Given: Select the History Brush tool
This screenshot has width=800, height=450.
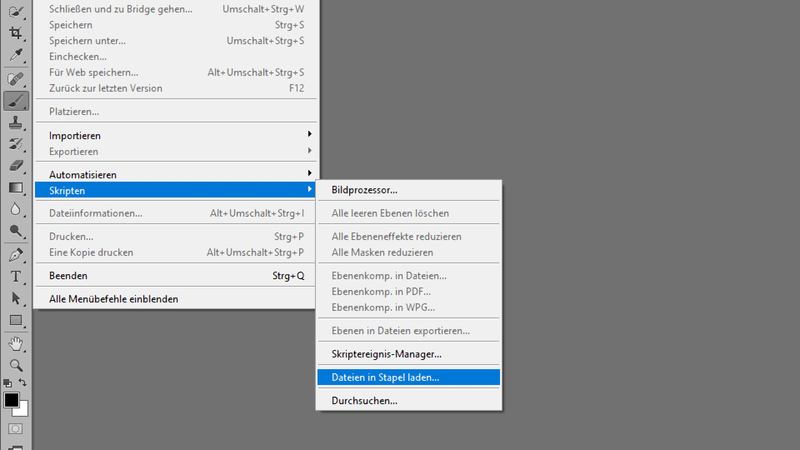Looking at the screenshot, I should tap(16, 144).
